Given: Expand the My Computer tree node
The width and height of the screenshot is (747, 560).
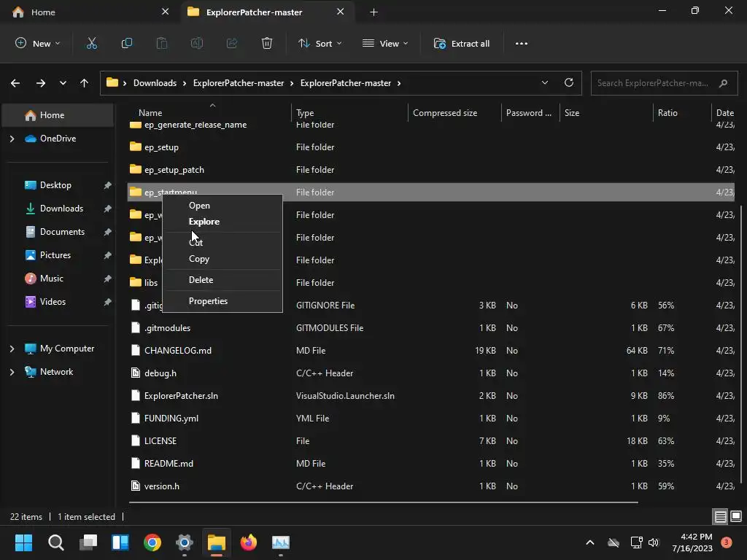Looking at the screenshot, I should click(x=12, y=349).
